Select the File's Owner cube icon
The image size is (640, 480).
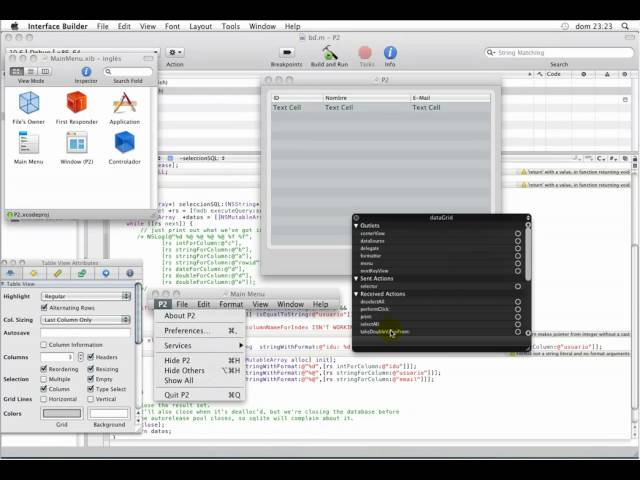point(29,102)
